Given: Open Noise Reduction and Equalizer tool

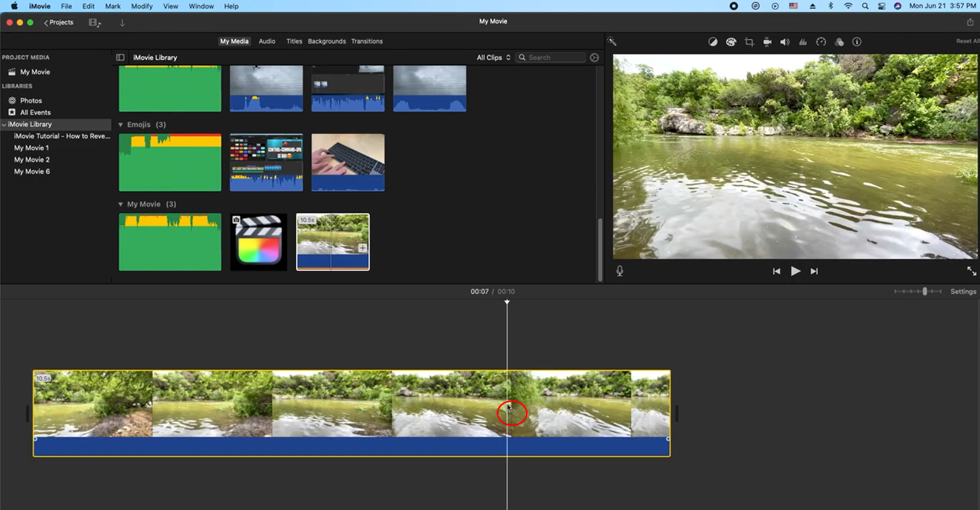Looking at the screenshot, I should pyautogui.click(x=803, y=42).
